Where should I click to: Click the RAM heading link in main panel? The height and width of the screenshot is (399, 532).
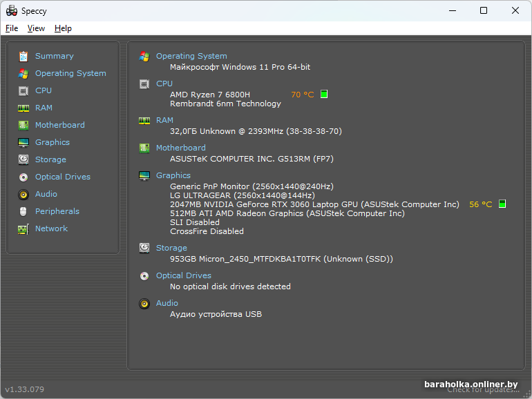point(164,120)
